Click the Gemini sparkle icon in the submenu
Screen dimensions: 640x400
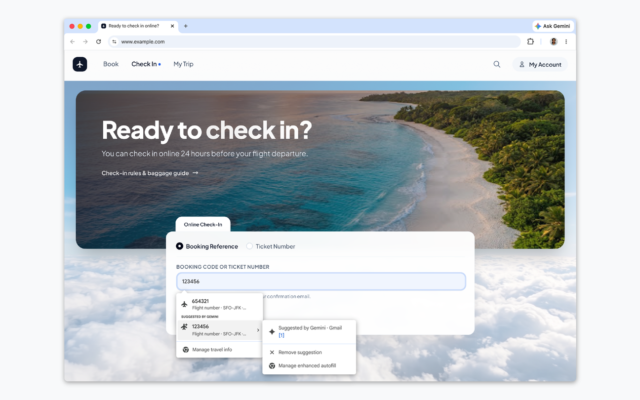click(x=272, y=331)
